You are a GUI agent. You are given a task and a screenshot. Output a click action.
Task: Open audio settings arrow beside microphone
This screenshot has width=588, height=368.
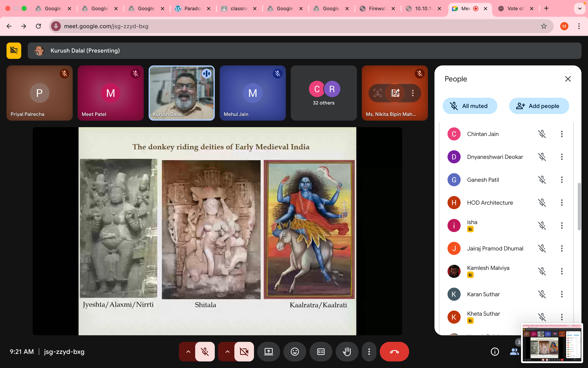(x=188, y=351)
